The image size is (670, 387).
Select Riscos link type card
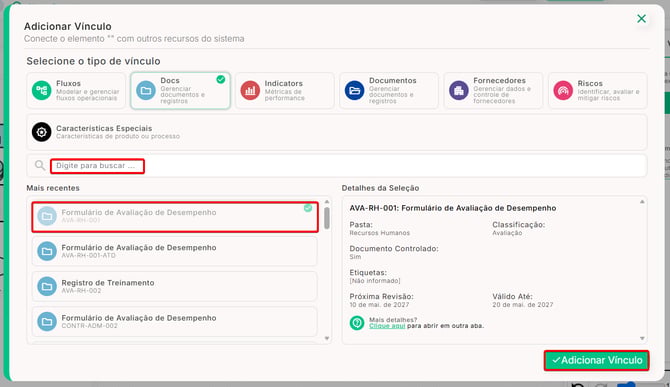597,91
